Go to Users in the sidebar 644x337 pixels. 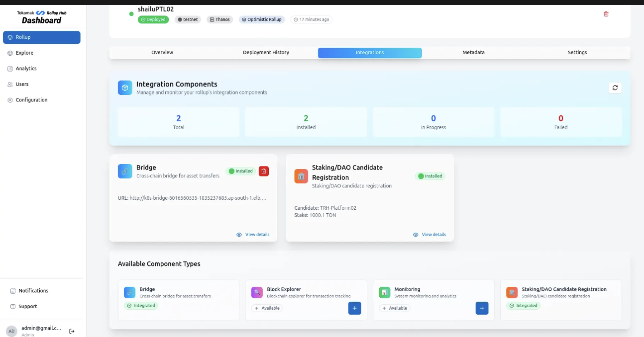click(x=22, y=84)
